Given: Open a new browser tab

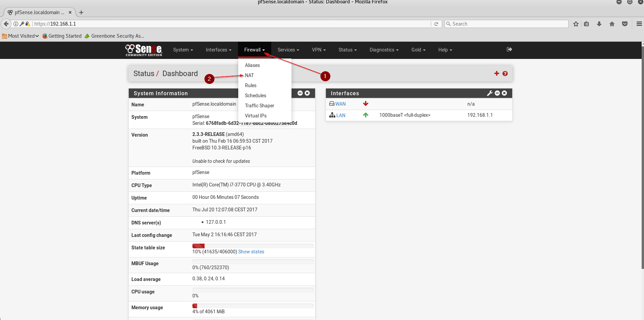Looking at the screenshot, I should 81,12.
